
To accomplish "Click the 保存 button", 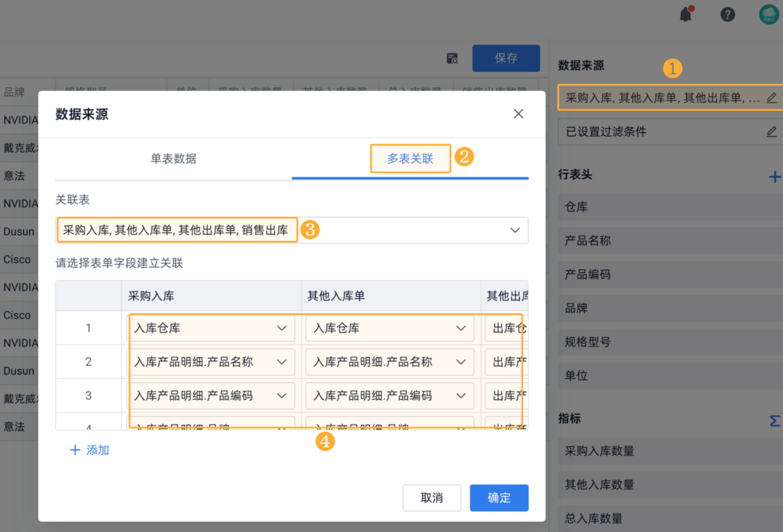I will (x=506, y=58).
